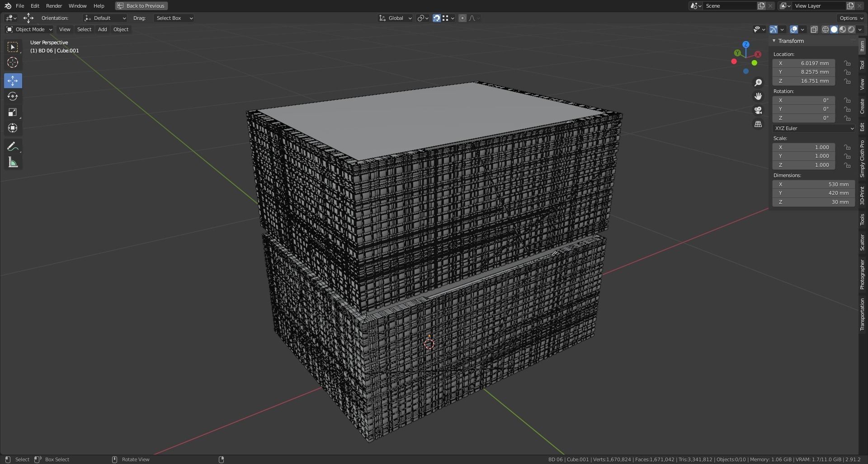Toggle proportional editing
The width and height of the screenshot is (868, 464).
[462, 18]
